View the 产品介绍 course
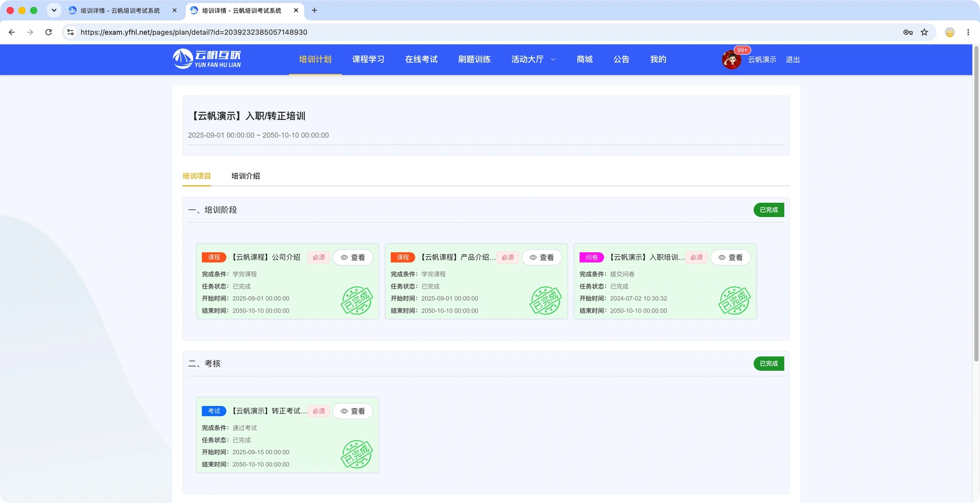The width and height of the screenshot is (980, 503). point(542,257)
